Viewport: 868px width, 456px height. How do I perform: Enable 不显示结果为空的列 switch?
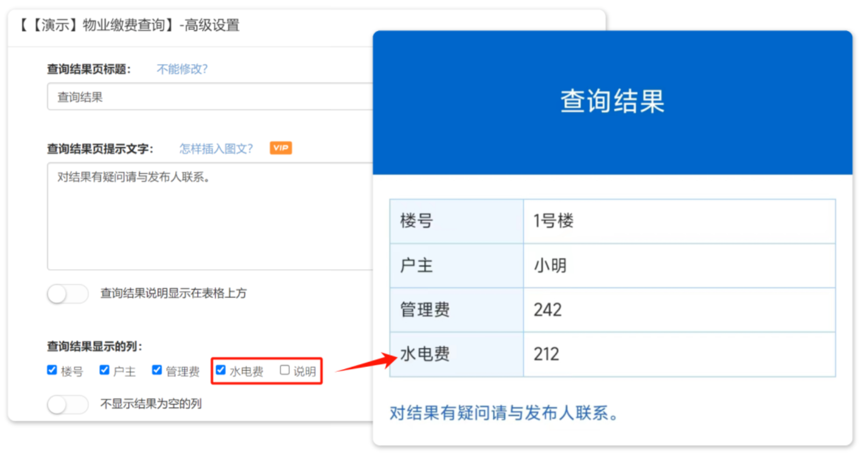(68, 404)
